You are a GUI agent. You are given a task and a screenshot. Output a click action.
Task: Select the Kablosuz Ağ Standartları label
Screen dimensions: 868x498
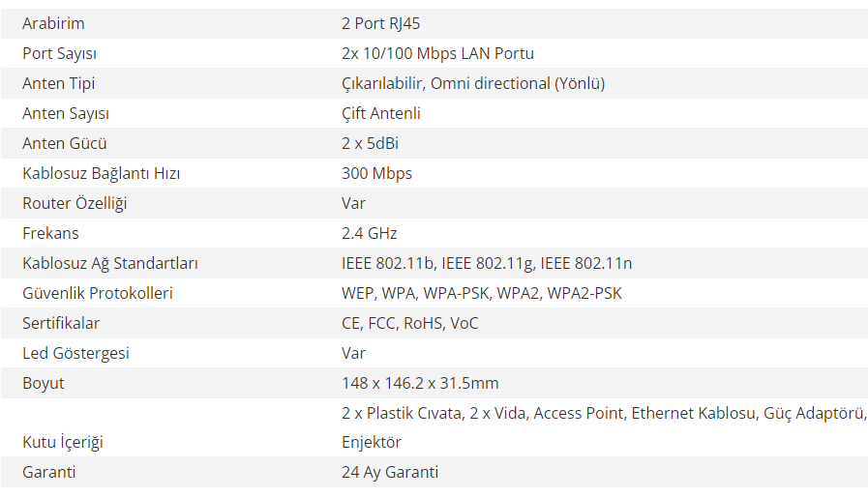click(x=110, y=263)
